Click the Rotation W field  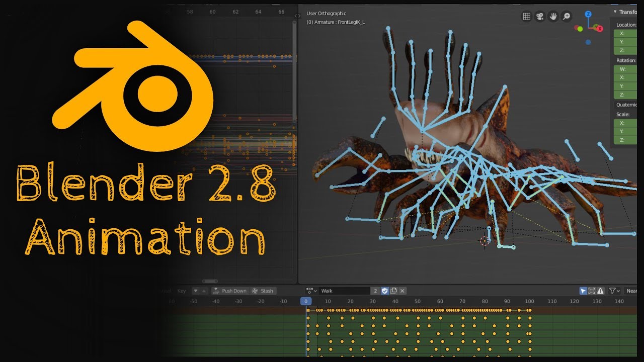click(x=625, y=69)
